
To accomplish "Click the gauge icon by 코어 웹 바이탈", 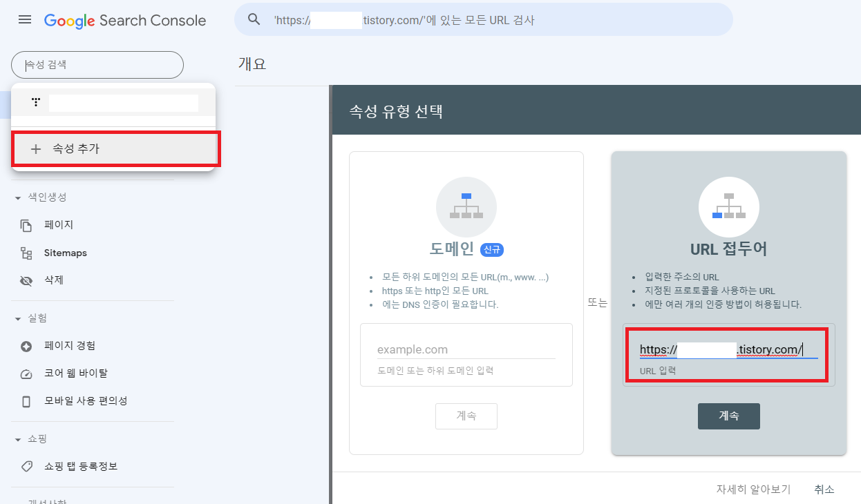I will point(26,374).
